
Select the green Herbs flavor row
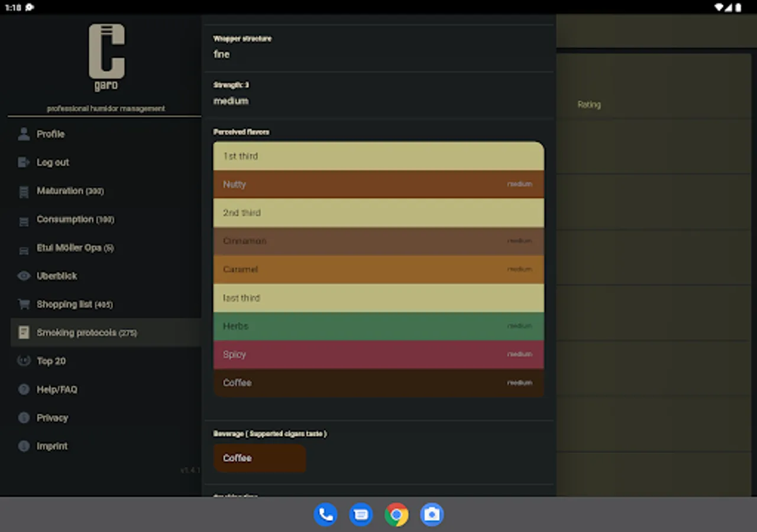[x=378, y=326]
